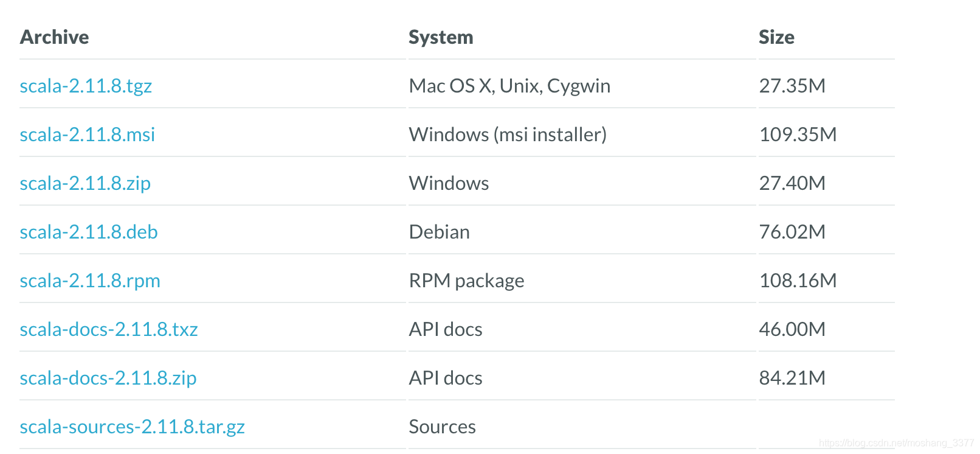Viewport: 980px width, 454px height.
Task: Download scala-sources-2.11.8.tar.gz
Action: click(x=132, y=427)
